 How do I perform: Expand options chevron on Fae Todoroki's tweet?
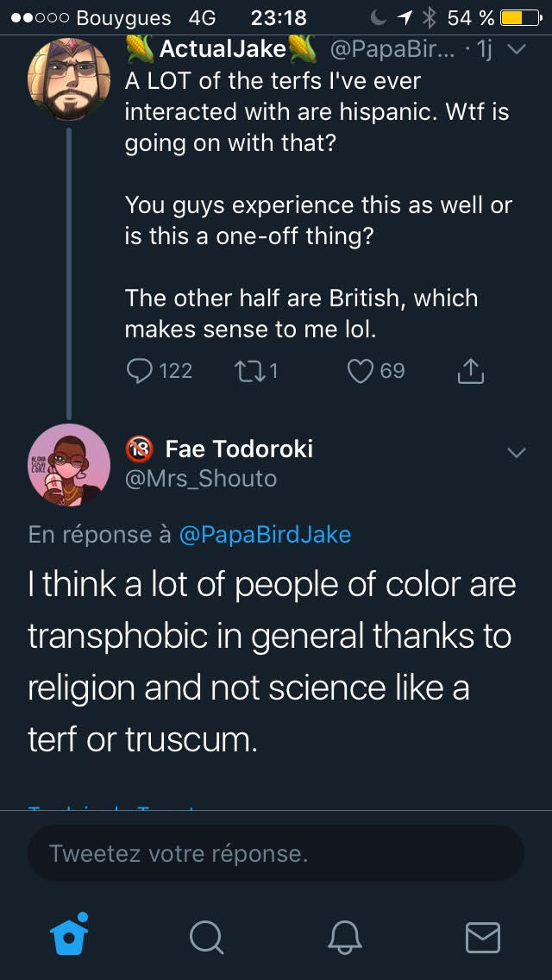pyautogui.click(x=516, y=453)
